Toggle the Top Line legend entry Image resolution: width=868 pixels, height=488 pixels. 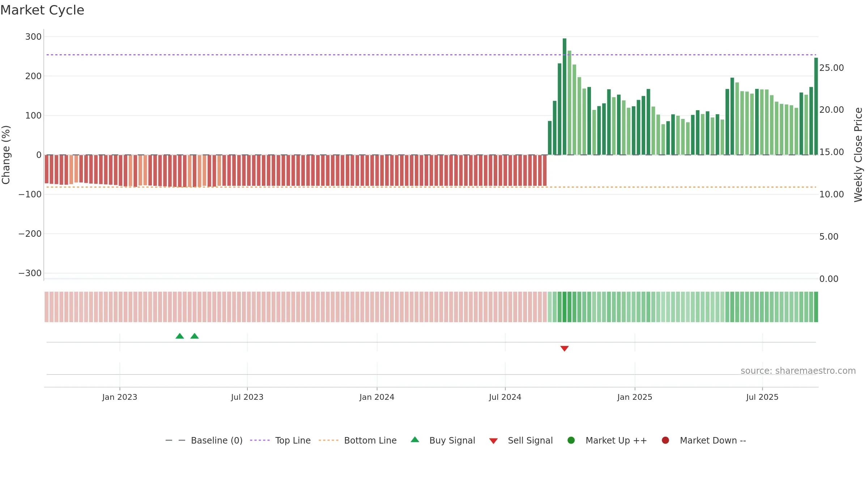point(280,440)
